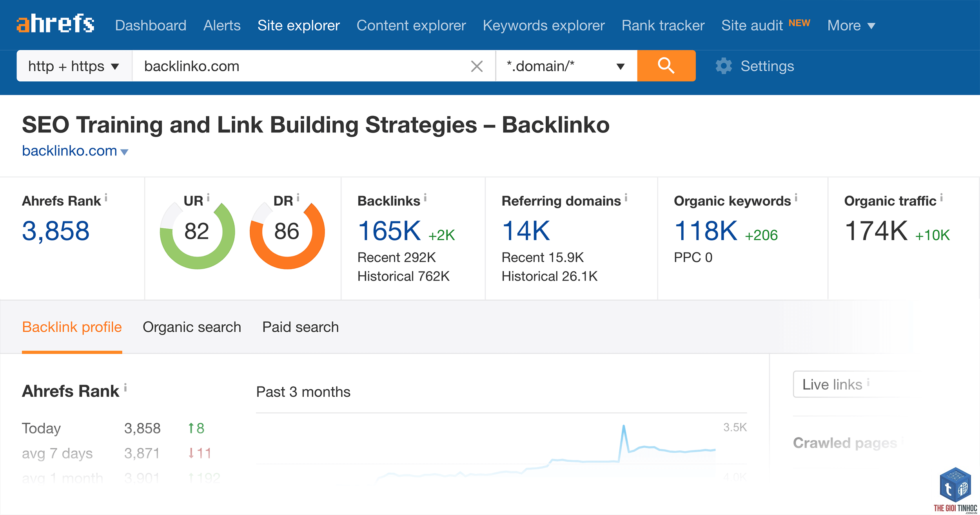Clear the backlinko.com search field
Screen dimensions: 980x515
[477, 66]
